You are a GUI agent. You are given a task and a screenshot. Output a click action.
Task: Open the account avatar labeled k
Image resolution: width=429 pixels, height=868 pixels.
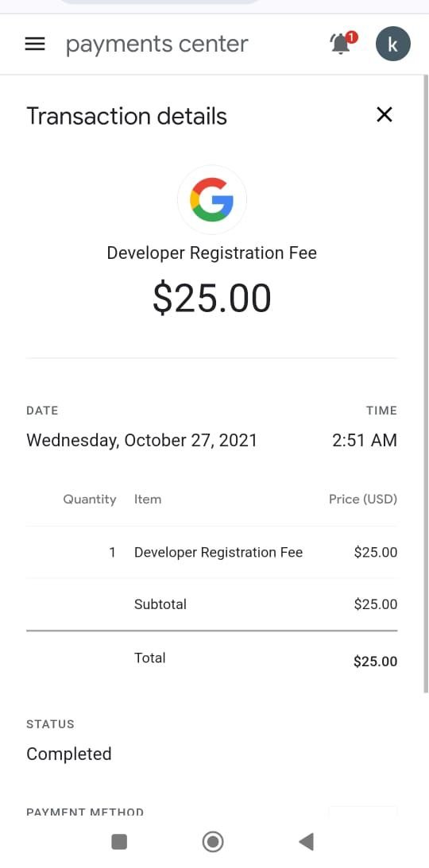click(393, 44)
